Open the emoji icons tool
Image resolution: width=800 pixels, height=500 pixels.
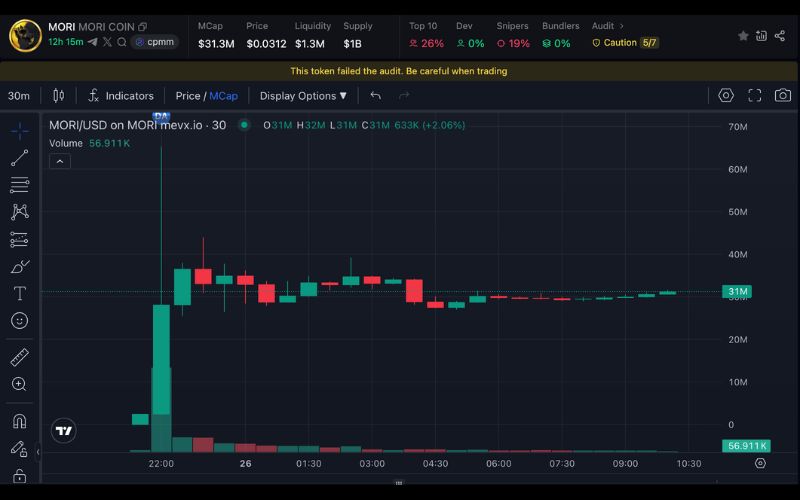click(x=19, y=320)
